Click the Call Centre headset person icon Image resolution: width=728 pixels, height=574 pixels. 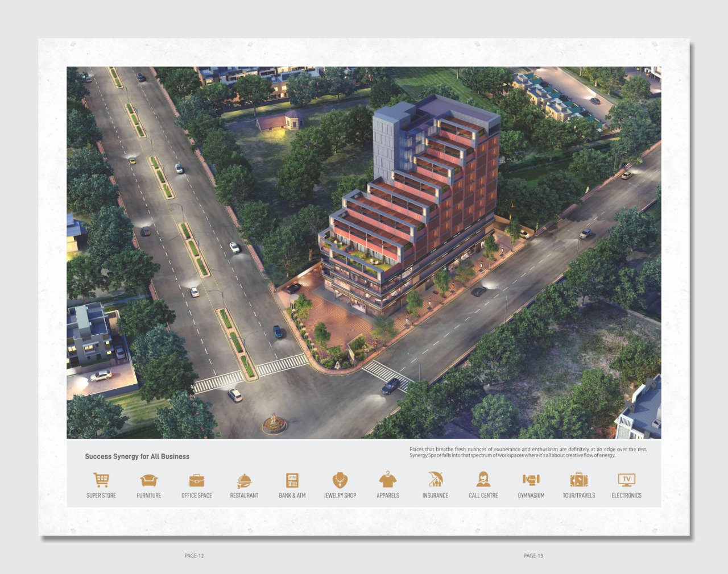point(483,480)
